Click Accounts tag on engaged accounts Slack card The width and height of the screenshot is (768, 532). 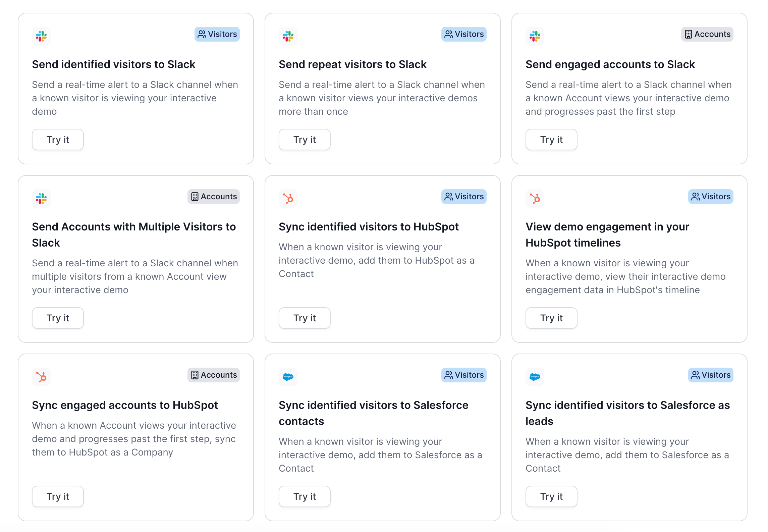coord(707,34)
